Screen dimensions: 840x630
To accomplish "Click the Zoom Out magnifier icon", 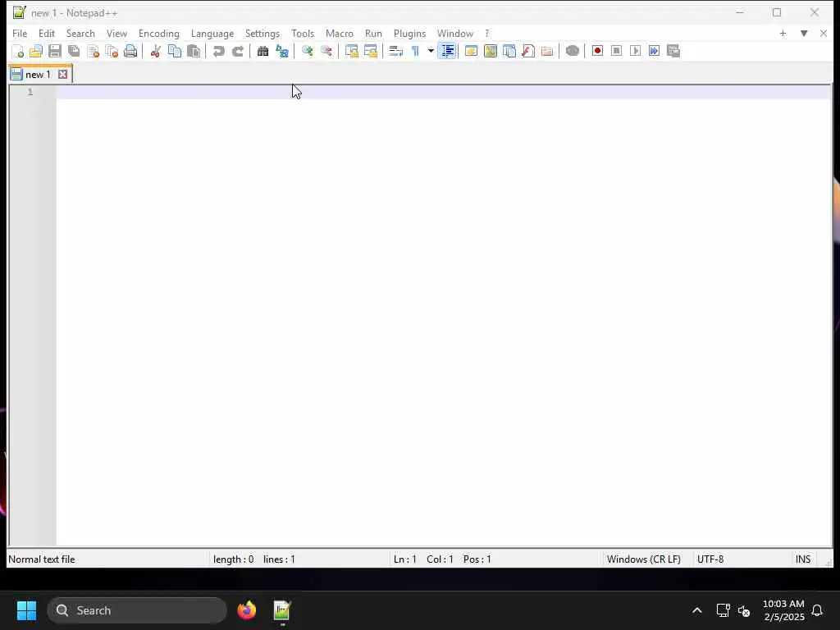I will click(x=326, y=51).
